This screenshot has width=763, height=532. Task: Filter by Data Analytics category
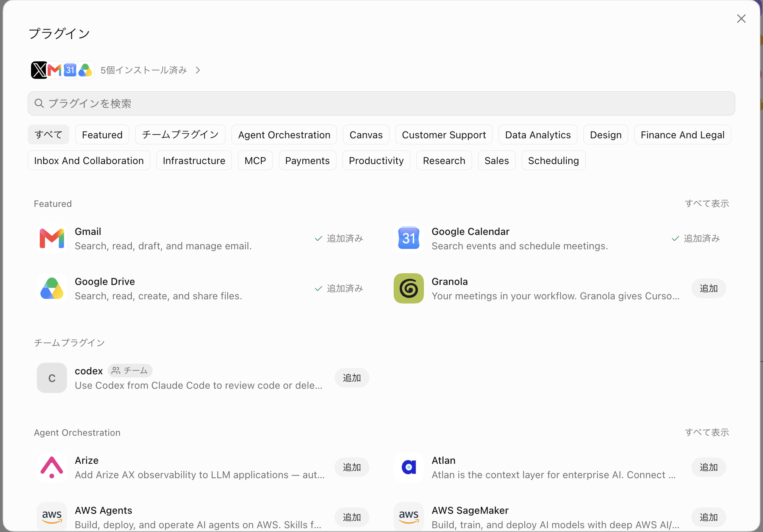coord(538,135)
